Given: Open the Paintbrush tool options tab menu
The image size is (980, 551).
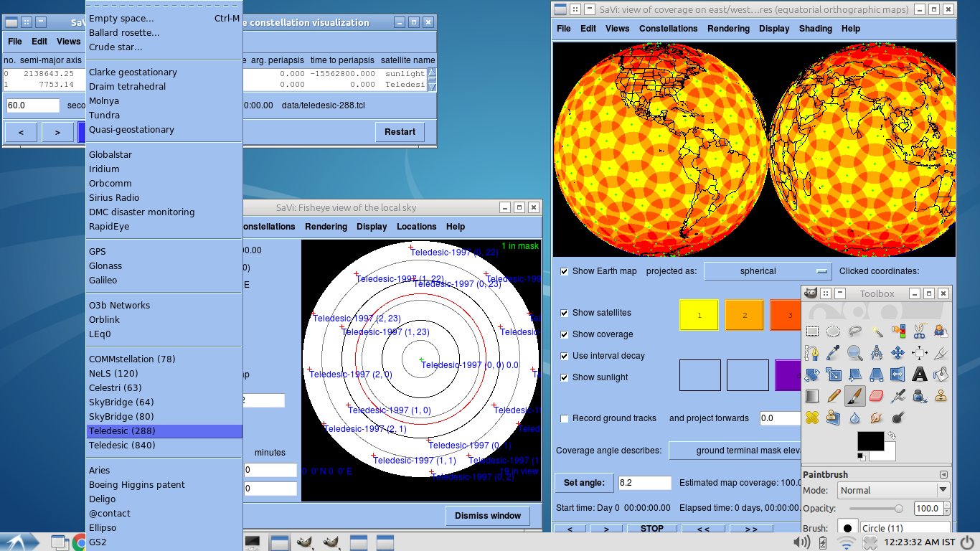Looking at the screenshot, I should [943, 474].
